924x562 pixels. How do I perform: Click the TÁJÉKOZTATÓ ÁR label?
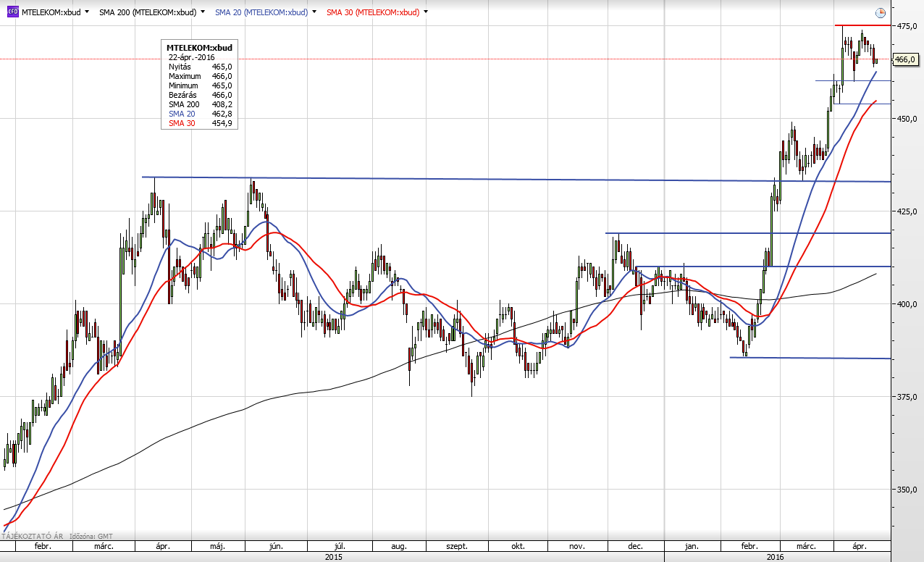click(x=32, y=537)
